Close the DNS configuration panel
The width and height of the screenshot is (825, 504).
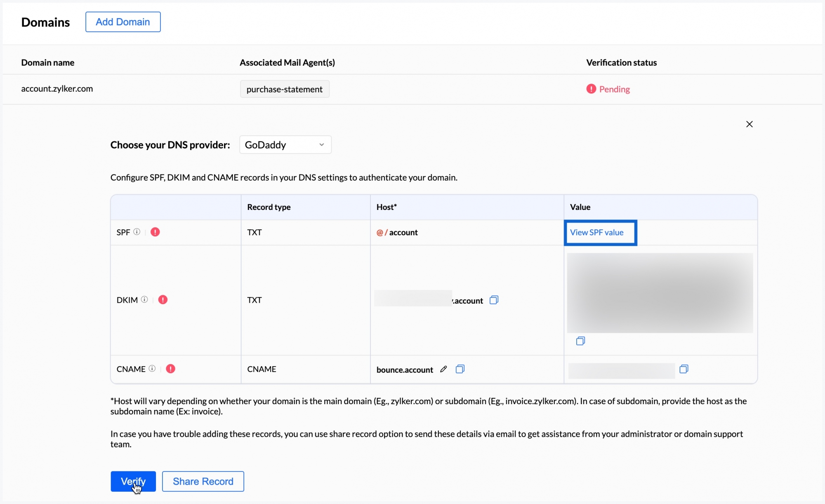click(750, 124)
